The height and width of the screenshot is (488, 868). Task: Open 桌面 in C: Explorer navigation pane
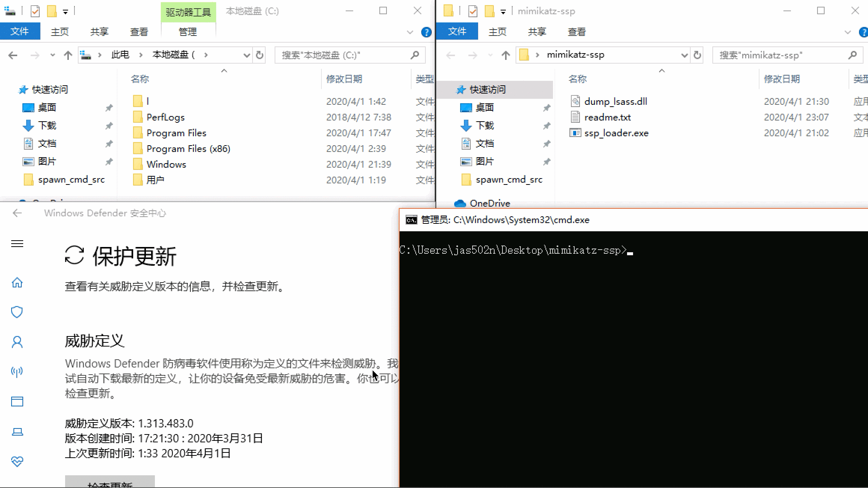click(x=47, y=107)
